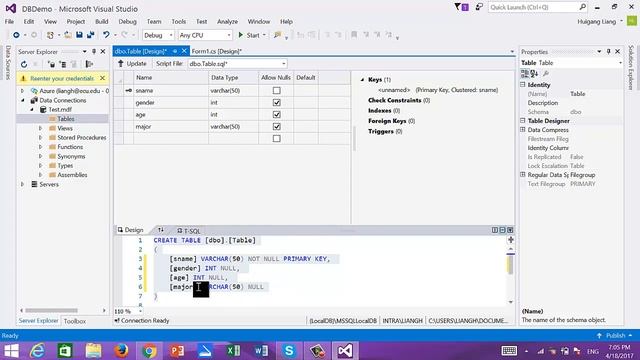Close the dbo.Table [Design] tab
Viewport: 640px width, 360px height.
pos(184,51)
